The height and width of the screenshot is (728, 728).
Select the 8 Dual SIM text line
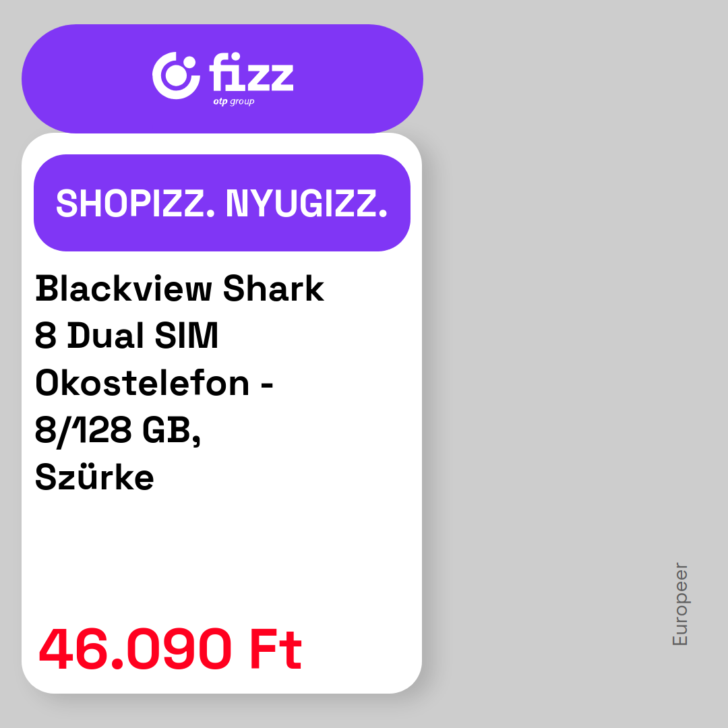click(127, 335)
